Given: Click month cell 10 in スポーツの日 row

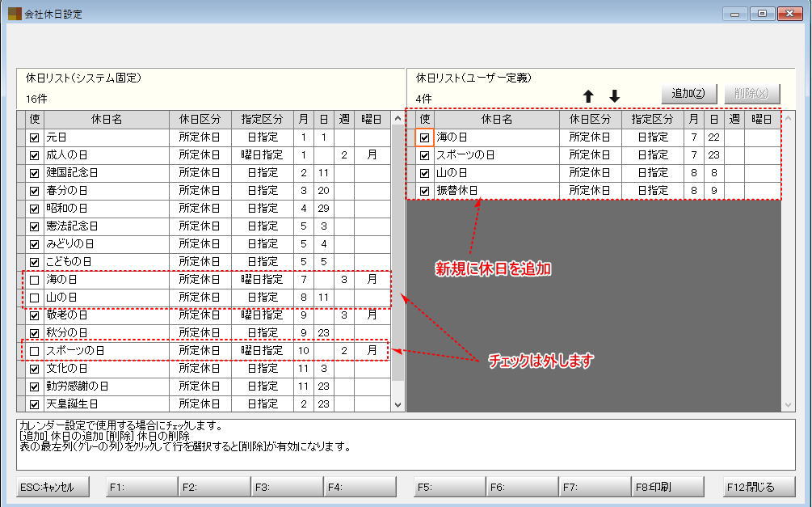Looking at the screenshot, I should [304, 351].
